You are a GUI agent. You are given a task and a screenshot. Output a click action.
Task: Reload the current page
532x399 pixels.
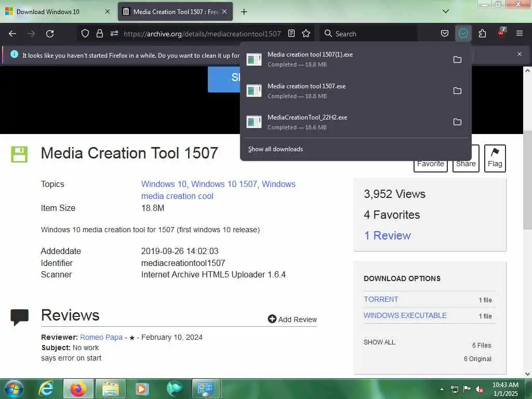50,34
